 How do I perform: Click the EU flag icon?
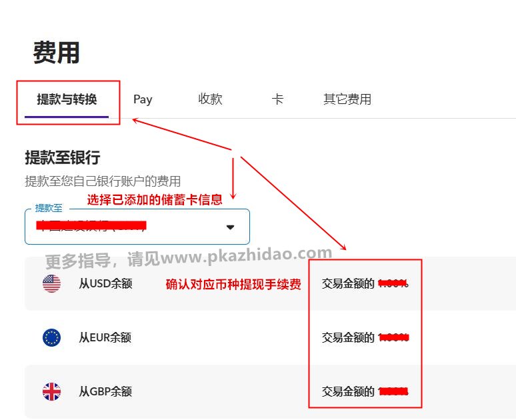coord(51,337)
